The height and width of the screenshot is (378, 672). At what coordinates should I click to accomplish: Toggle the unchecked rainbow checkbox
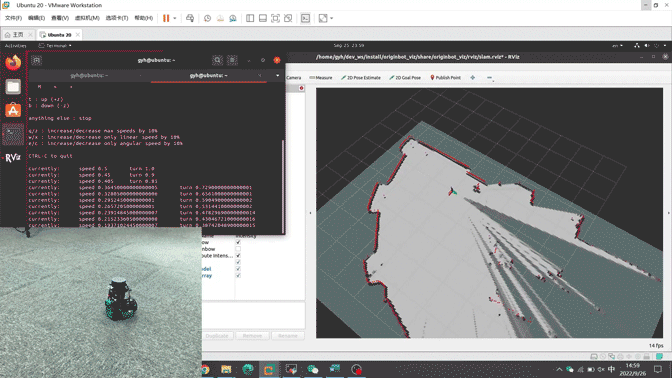point(238,249)
